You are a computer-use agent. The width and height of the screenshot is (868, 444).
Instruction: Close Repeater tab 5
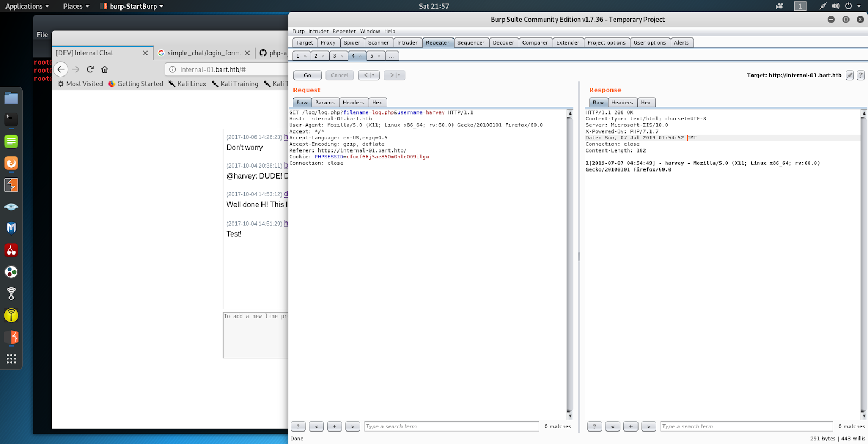point(379,56)
